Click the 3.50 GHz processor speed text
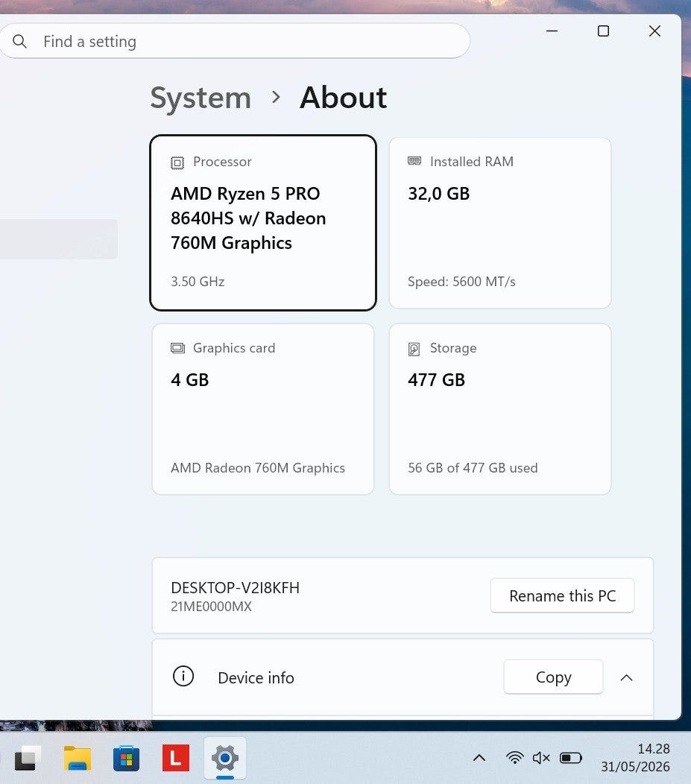The height and width of the screenshot is (784, 691). (x=198, y=282)
